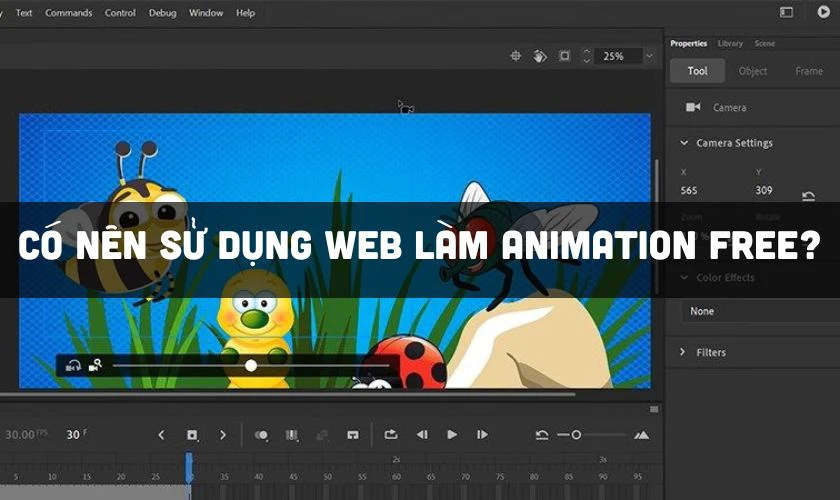Reset camera position with the undo arrow icon
Image resolution: width=840 pixels, height=500 pixels.
point(808,196)
